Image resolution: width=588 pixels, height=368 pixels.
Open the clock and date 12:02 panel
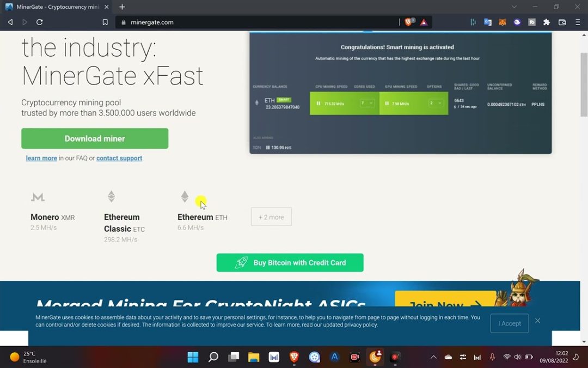pos(554,357)
